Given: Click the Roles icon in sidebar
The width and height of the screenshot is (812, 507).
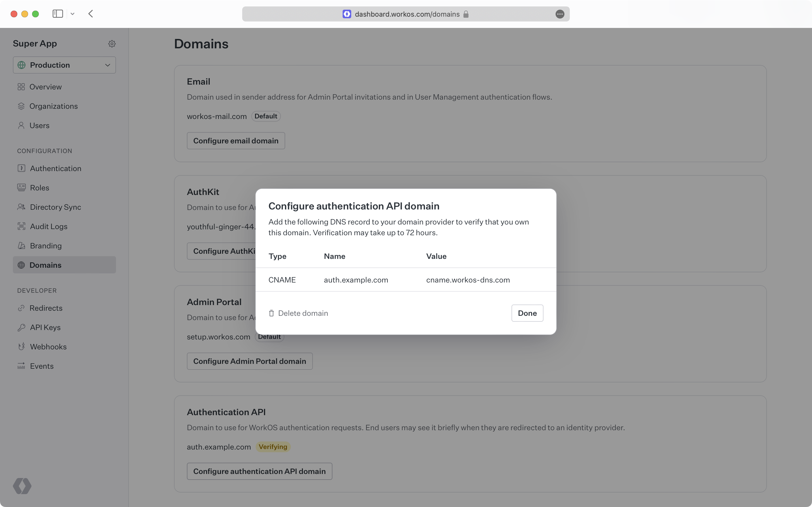Looking at the screenshot, I should click(21, 187).
